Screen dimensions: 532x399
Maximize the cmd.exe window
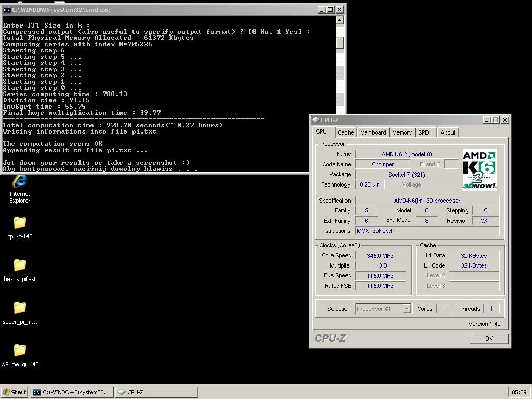(330, 10)
